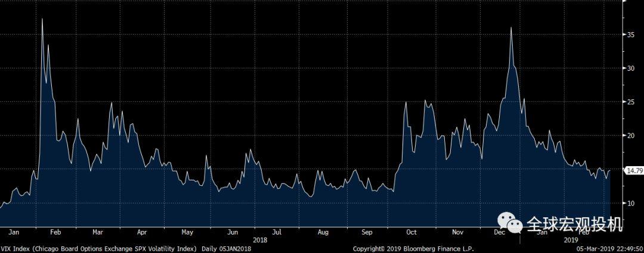
Task: Click the 30 y-axis tick label
Action: [x=630, y=68]
